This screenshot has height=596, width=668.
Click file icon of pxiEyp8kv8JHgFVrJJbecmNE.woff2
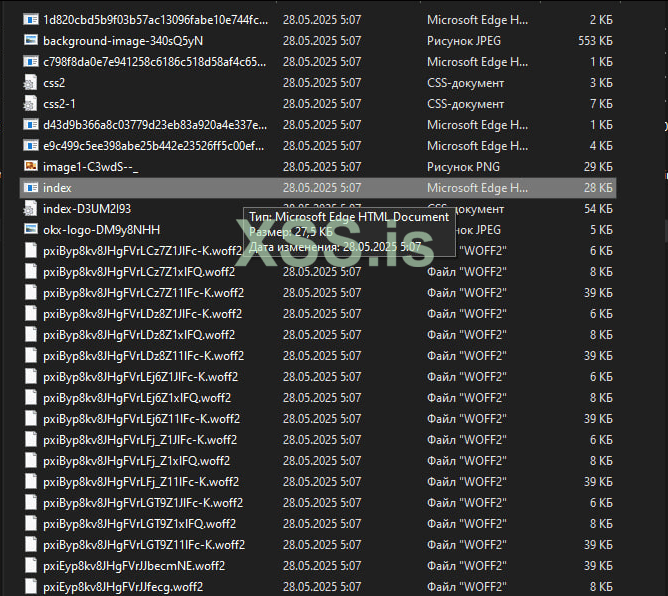[x=31, y=565]
